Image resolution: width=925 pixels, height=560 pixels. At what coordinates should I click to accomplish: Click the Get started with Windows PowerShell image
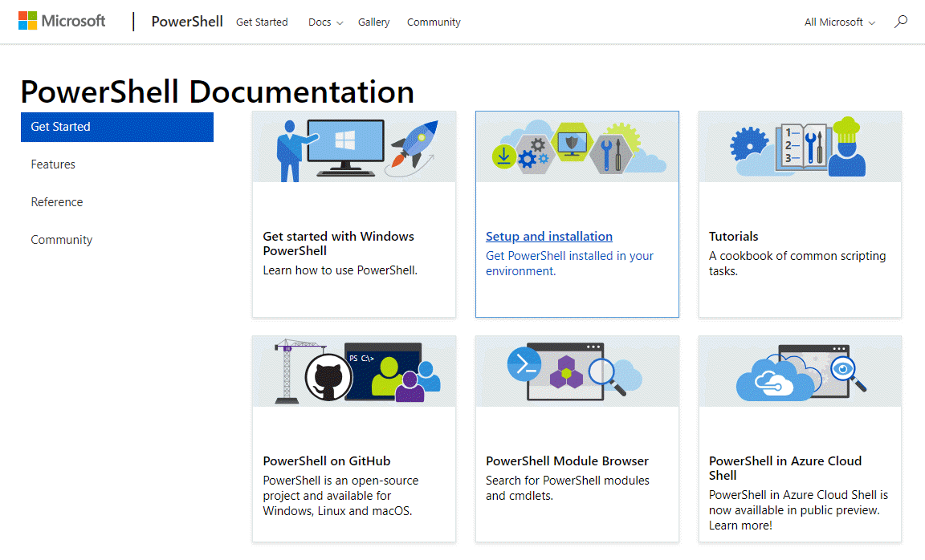point(353,146)
